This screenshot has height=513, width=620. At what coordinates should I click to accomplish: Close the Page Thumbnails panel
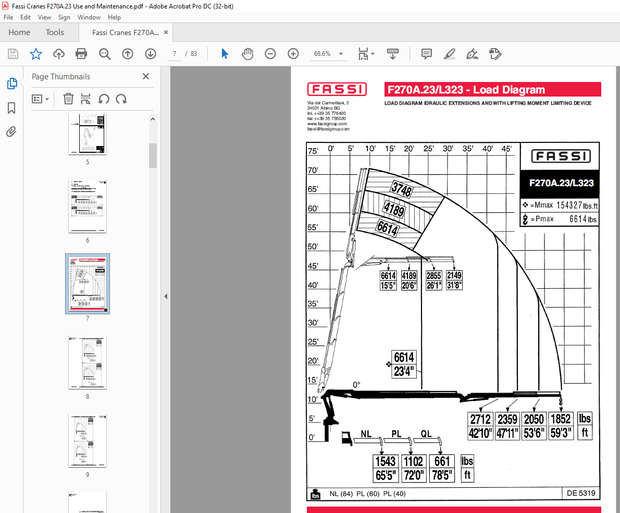coord(146,76)
